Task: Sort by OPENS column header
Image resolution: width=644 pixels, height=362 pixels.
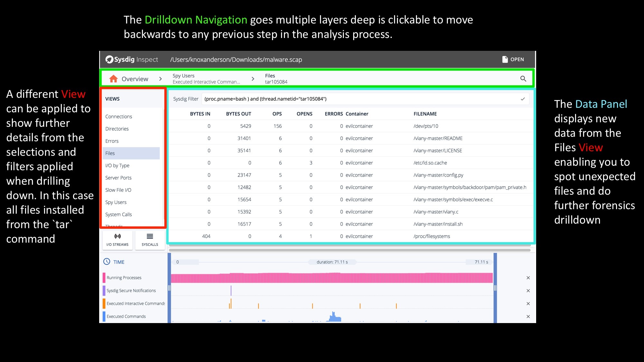Action: (304, 114)
